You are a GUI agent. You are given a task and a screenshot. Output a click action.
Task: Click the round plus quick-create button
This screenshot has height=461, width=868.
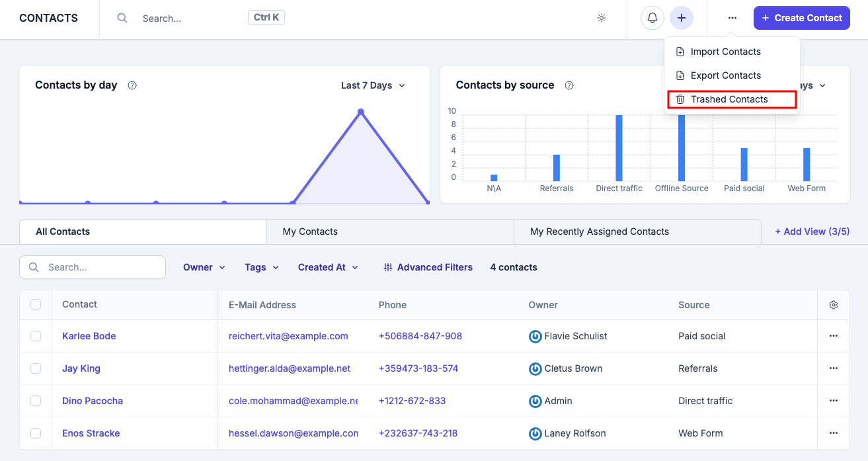682,18
